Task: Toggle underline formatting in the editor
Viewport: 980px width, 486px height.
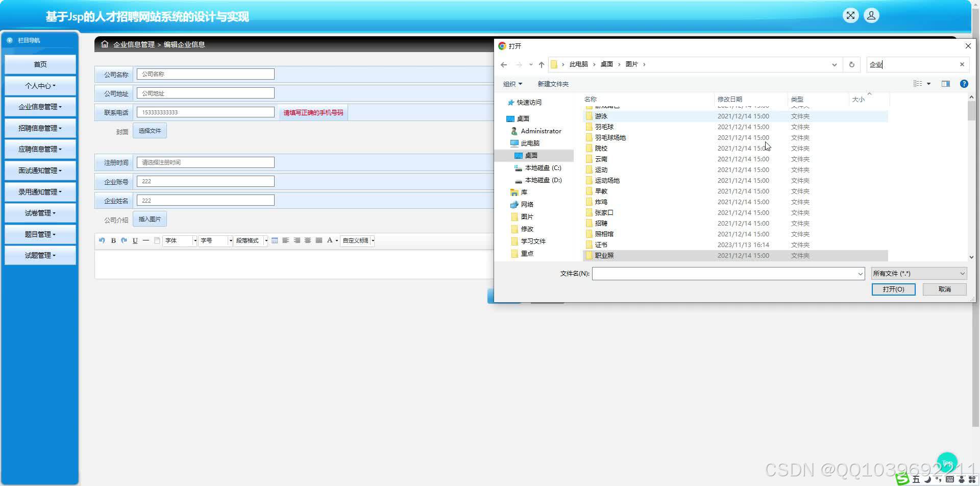Action: pyautogui.click(x=135, y=240)
